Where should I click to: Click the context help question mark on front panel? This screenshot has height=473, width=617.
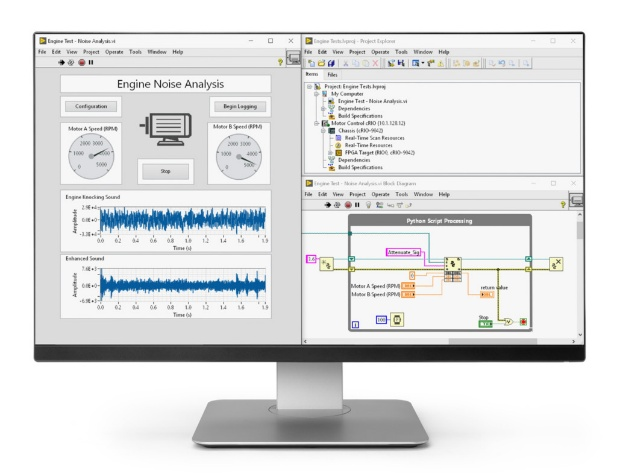tap(278, 63)
